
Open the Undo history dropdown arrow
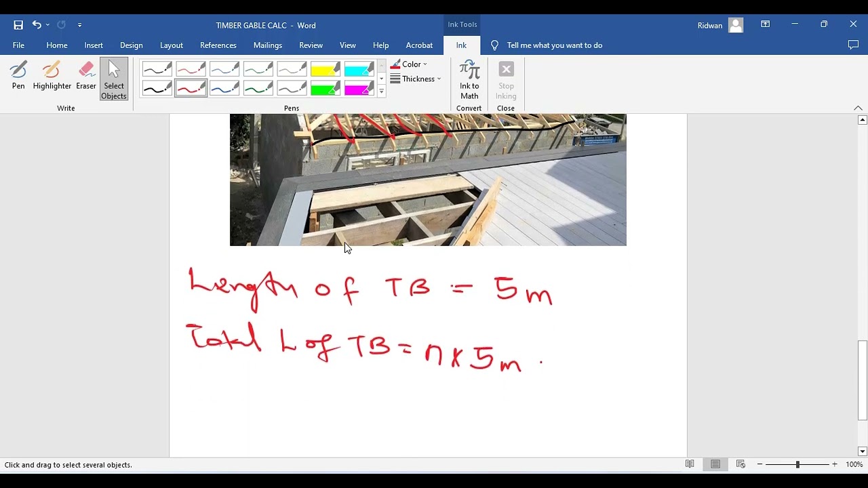[47, 25]
